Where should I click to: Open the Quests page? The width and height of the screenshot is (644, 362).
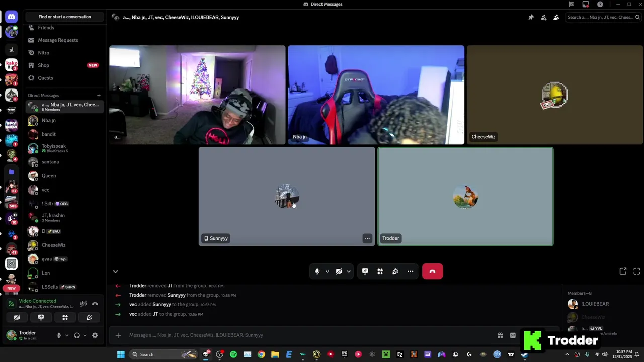tap(65, 78)
